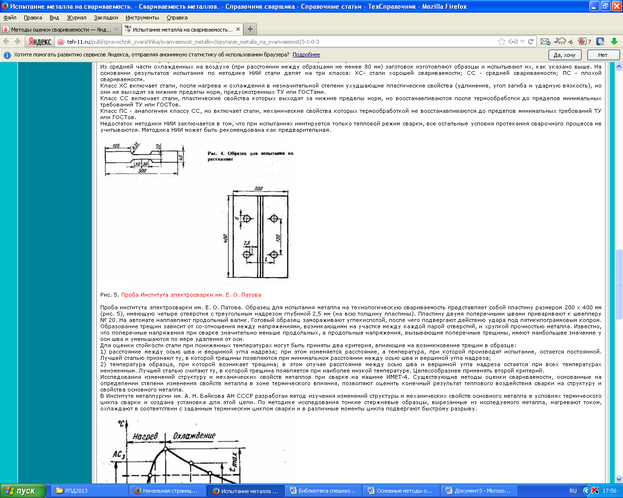623x498 pixels.
Task: Switch to Документ3 Microsoft Word taskbar item
Action: tap(480, 491)
